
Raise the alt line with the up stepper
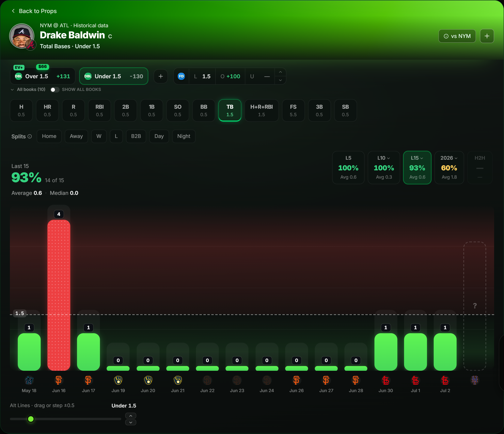[x=131, y=416]
